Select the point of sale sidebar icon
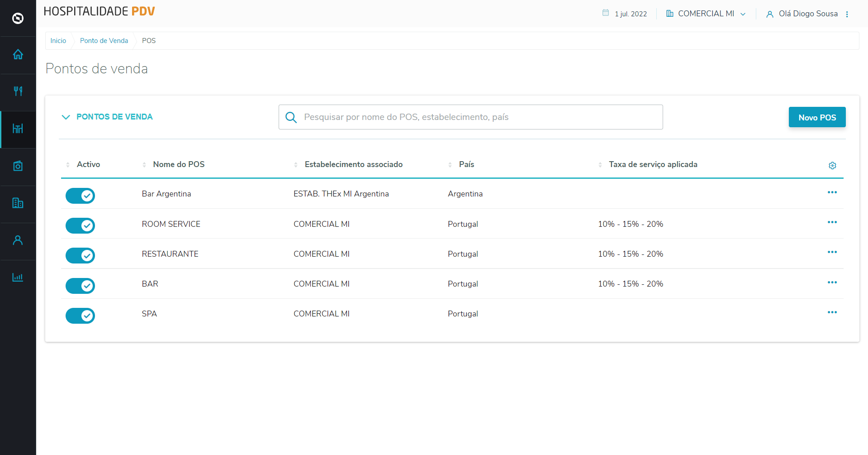868x455 pixels. tap(18, 129)
